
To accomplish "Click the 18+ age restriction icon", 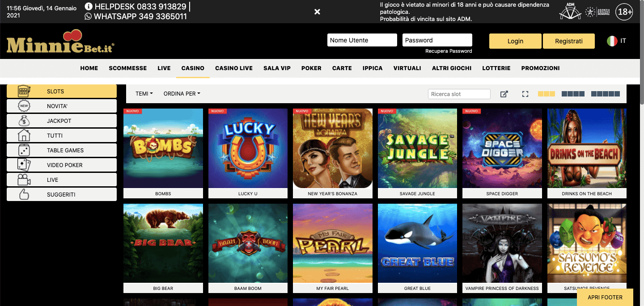I will coord(624,12).
